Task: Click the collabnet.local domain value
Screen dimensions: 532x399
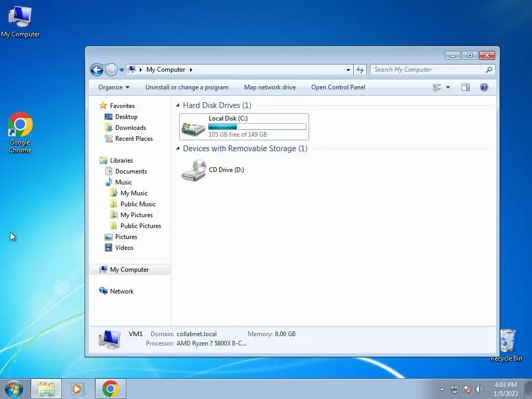Action: pyautogui.click(x=196, y=334)
